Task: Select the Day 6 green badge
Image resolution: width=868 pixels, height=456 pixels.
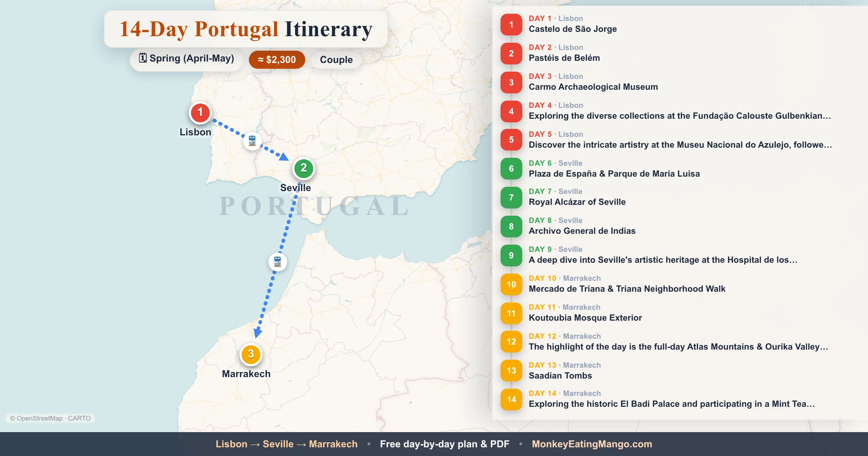Action: 511,169
